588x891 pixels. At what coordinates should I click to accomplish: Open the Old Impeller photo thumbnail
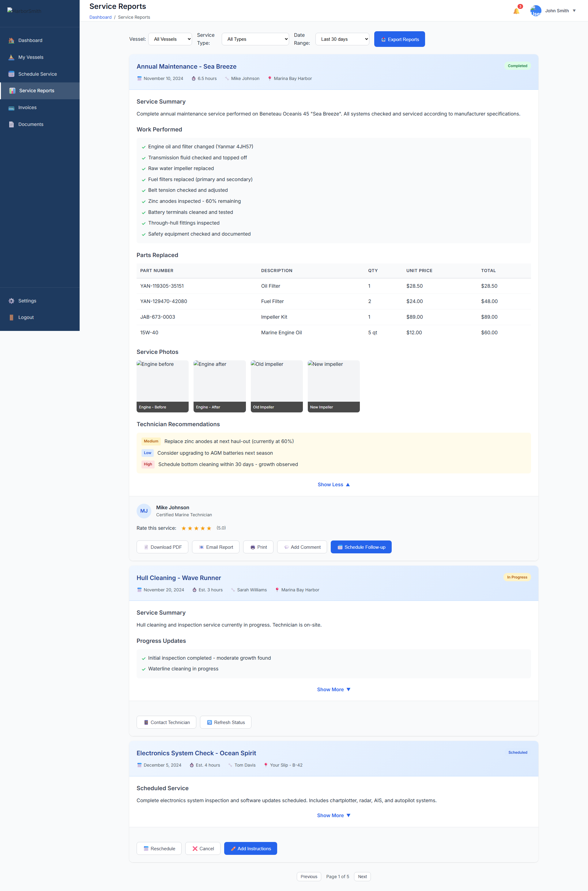click(276, 386)
